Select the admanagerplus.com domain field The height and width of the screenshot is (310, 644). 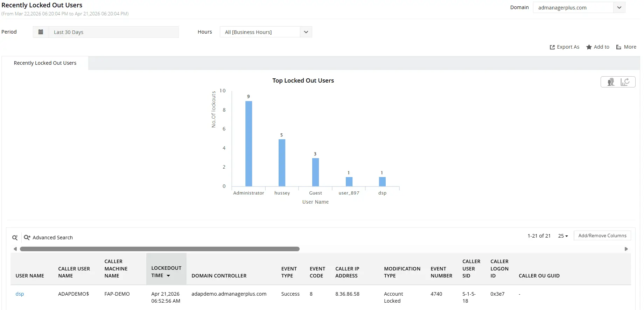click(573, 7)
